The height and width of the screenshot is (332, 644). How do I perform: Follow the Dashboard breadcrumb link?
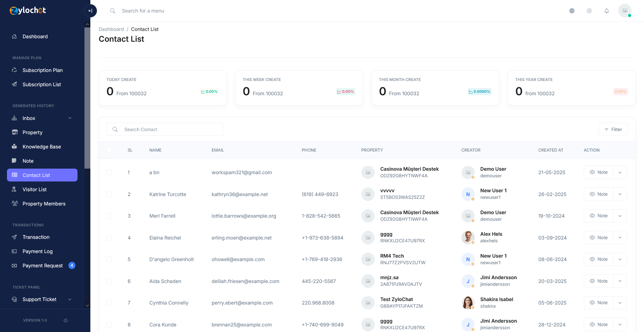coord(111,29)
